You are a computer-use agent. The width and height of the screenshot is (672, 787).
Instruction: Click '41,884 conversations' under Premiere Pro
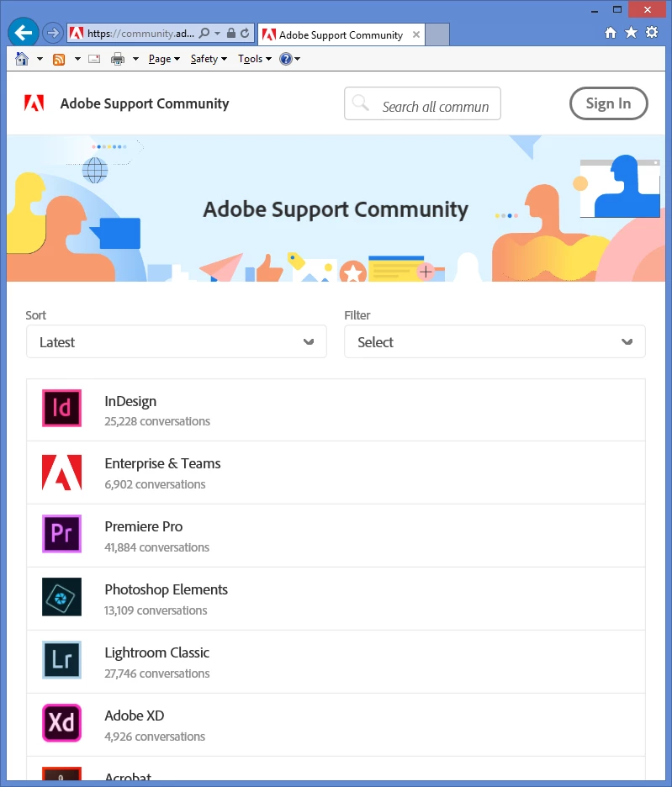[x=156, y=547]
